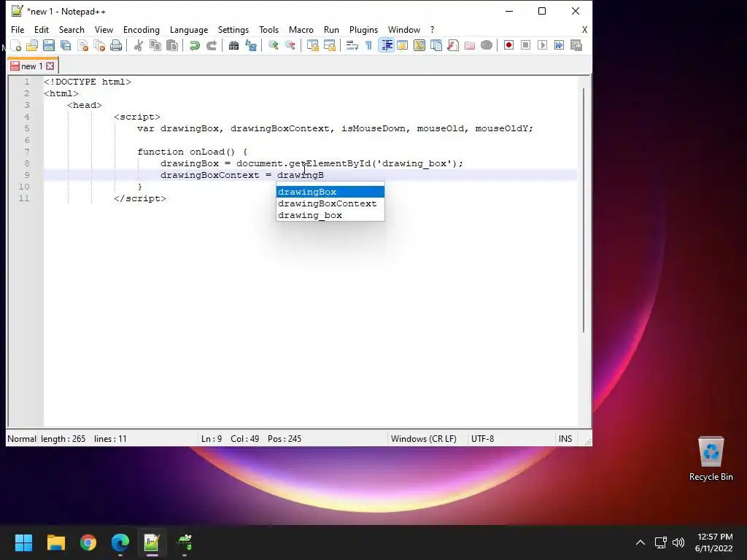
Task: Choose drawingBox in autocomplete list
Action: [330, 192]
